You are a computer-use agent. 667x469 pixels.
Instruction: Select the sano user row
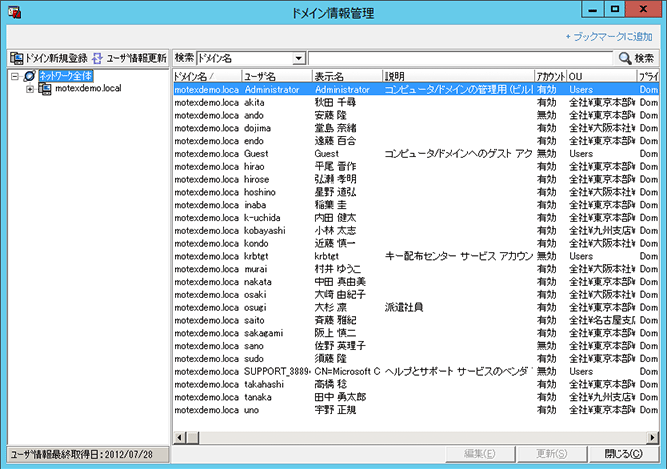click(x=416, y=346)
